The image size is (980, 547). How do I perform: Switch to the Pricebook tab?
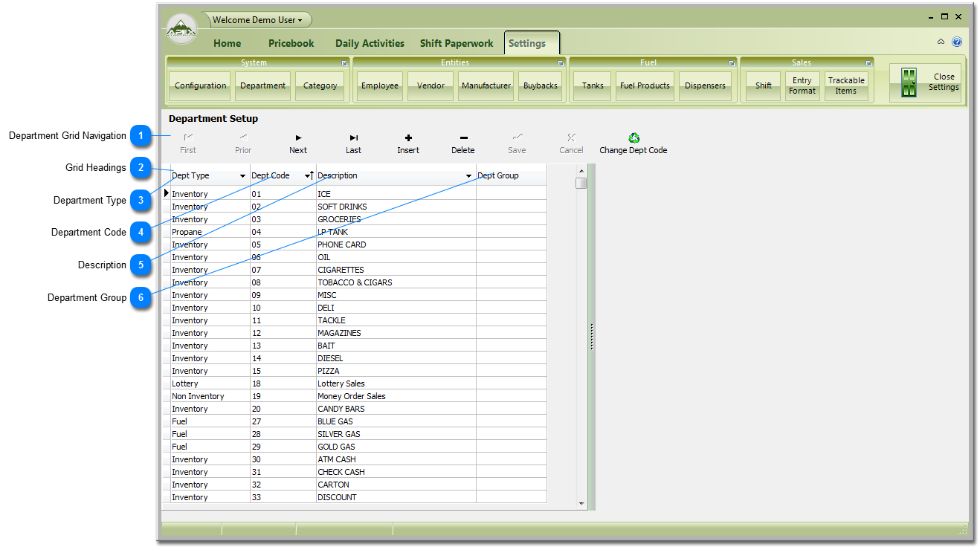coord(291,43)
